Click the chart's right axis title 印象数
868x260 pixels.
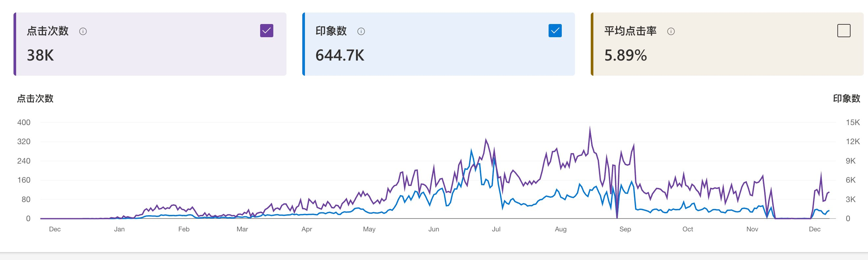click(x=846, y=99)
